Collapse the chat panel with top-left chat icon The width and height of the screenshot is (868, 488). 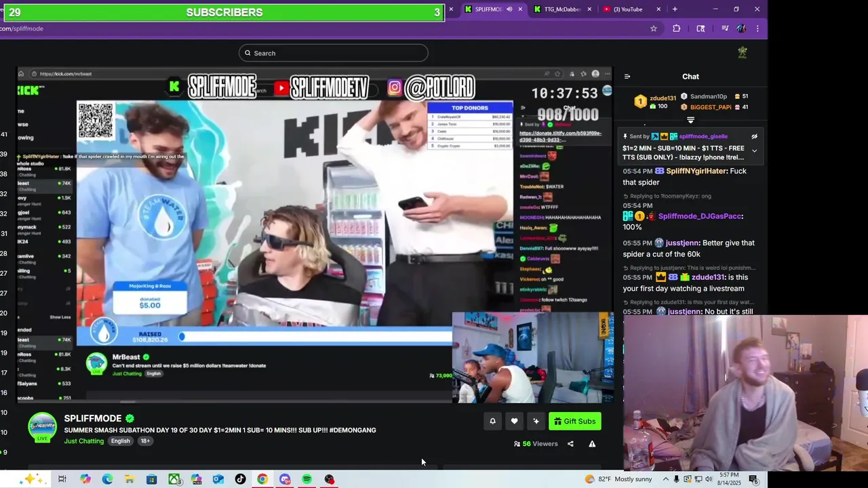pos(627,77)
